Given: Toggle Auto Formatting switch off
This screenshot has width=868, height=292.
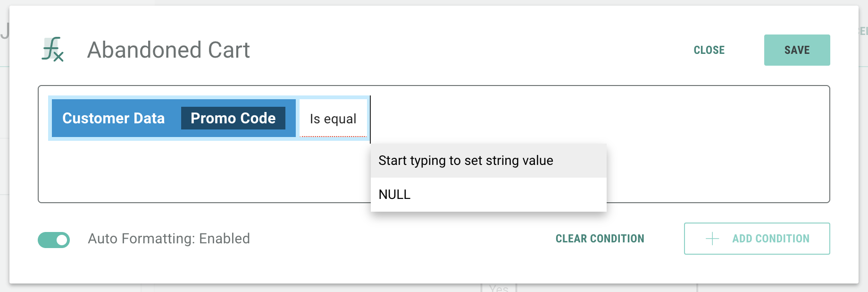Looking at the screenshot, I should pyautogui.click(x=54, y=240).
